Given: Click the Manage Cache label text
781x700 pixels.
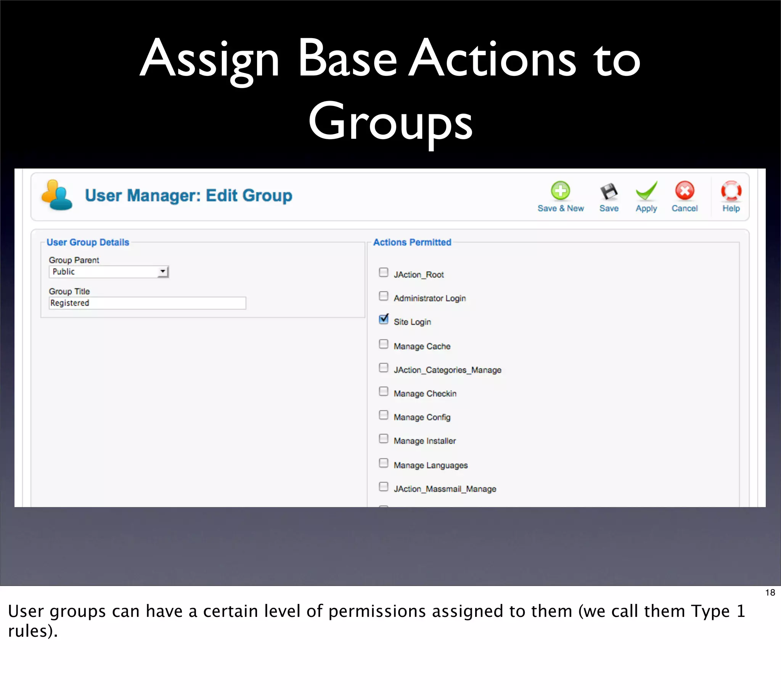Looking at the screenshot, I should tap(422, 347).
